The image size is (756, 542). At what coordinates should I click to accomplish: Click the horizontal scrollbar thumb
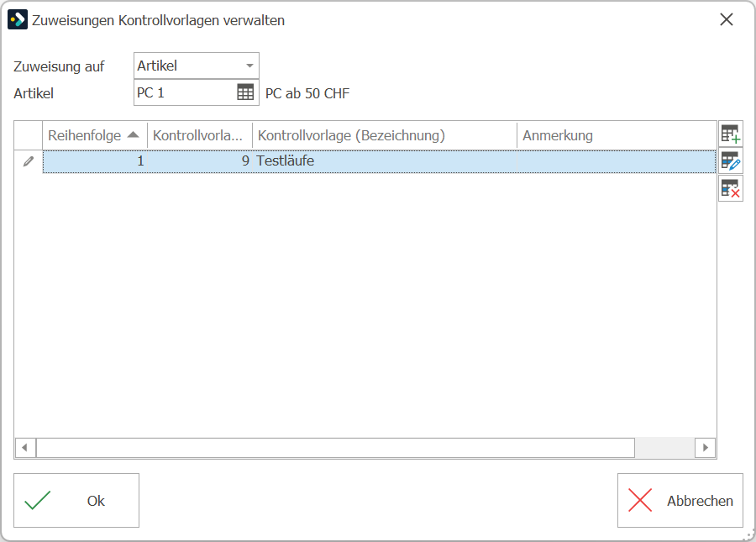click(x=335, y=448)
